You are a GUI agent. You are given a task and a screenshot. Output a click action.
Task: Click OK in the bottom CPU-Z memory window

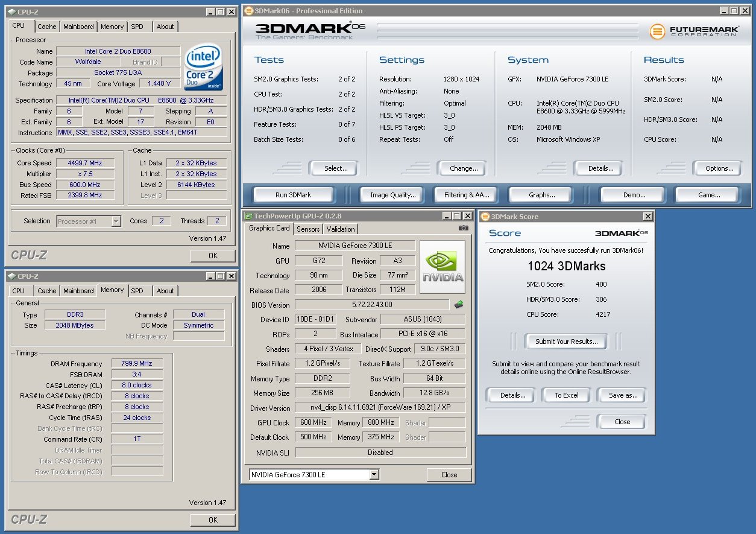pos(213,520)
